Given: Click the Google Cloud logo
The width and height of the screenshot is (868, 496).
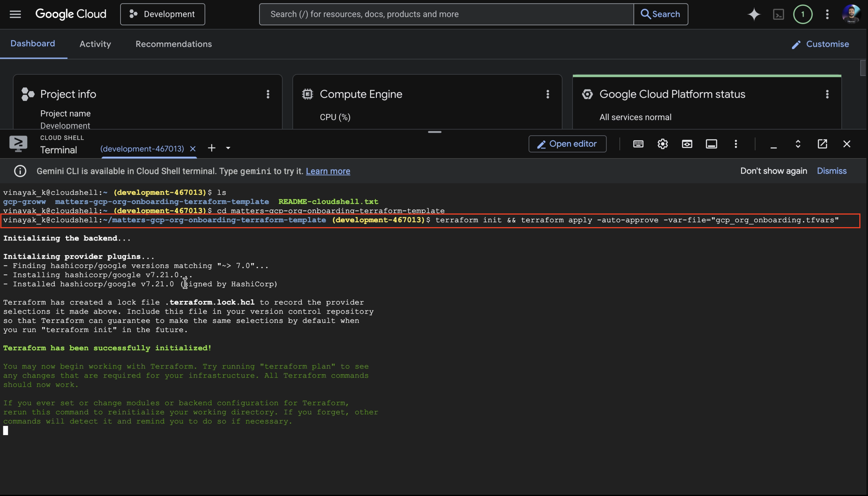Looking at the screenshot, I should tap(71, 14).
